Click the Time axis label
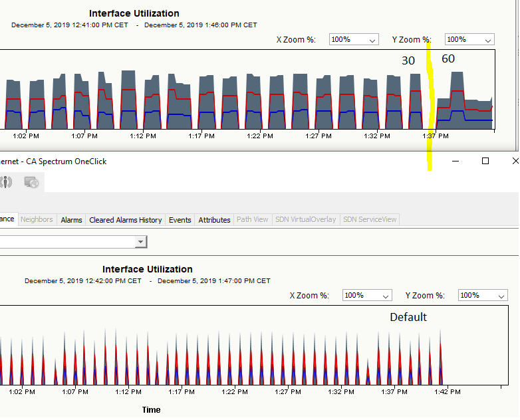The height and width of the screenshot is (420, 520). pyautogui.click(x=151, y=410)
